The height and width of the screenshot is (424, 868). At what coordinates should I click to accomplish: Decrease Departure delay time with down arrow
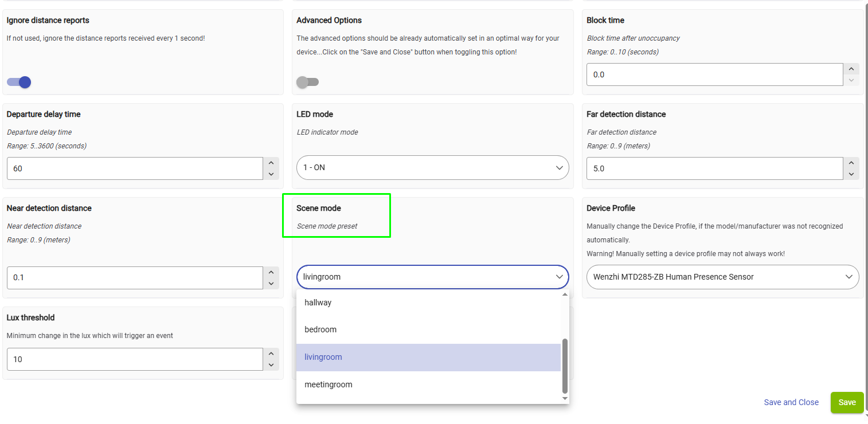(x=271, y=174)
